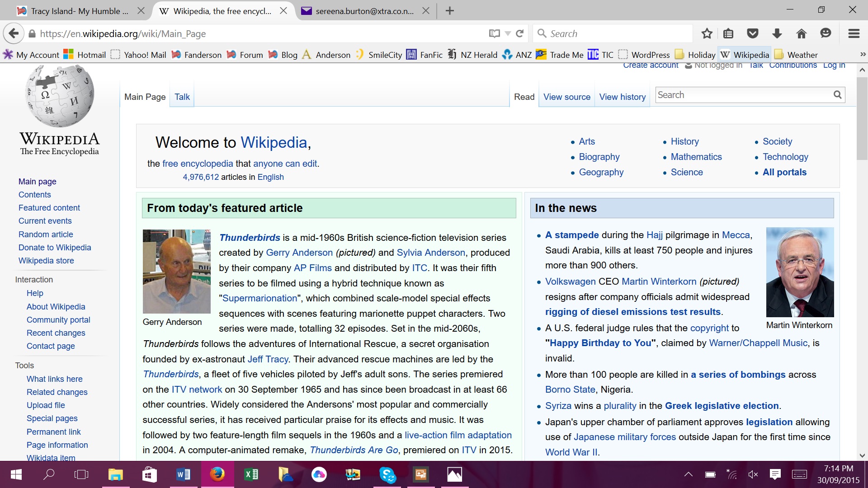Open the bookmarks list icon
The width and height of the screenshot is (868, 488).
tap(728, 33)
